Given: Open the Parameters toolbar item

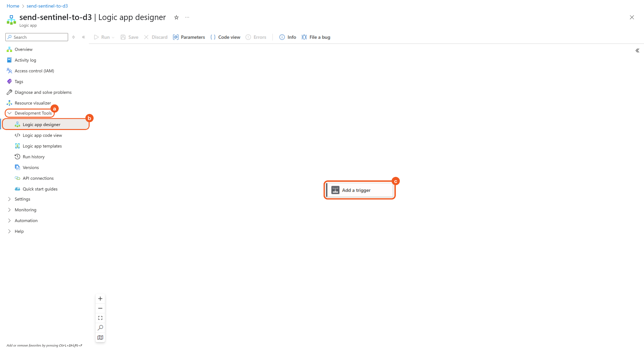Looking at the screenshot, I should pos(189,37).
